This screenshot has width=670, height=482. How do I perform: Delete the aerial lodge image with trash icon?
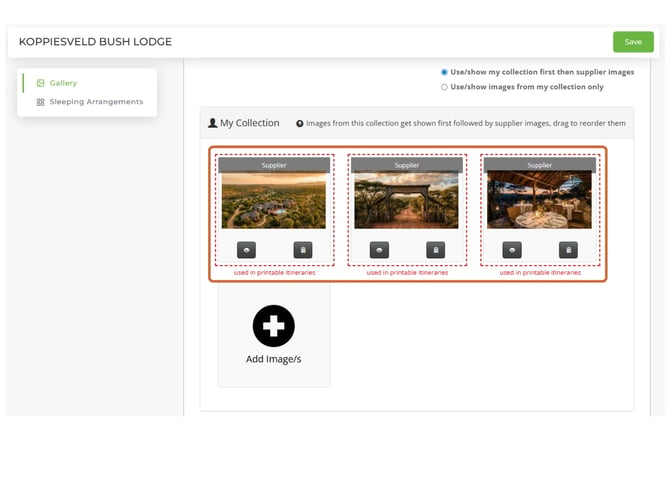click(x=303, y=250)
